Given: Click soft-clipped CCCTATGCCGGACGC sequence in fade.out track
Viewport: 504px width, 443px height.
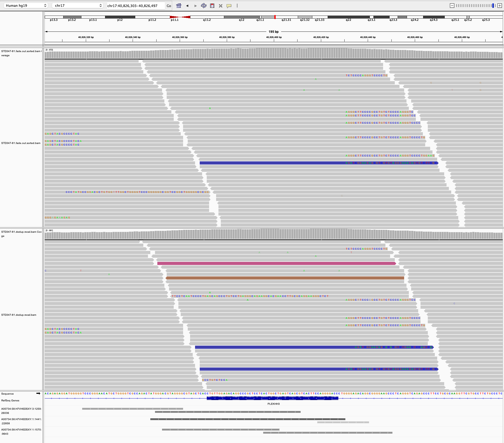Looking at the screenshot, I should (x=137, y=192).
